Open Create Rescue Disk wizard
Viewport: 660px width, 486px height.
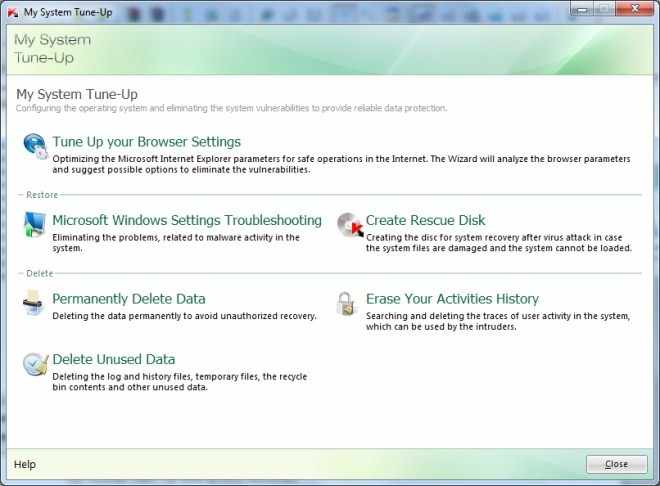click(425, 220)
